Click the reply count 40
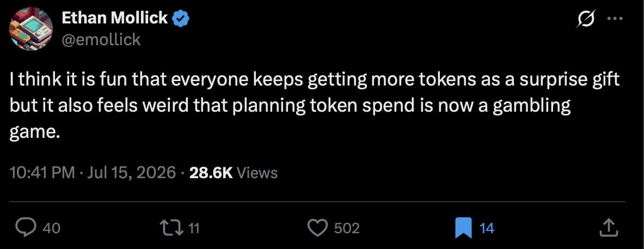 (52, 228)
